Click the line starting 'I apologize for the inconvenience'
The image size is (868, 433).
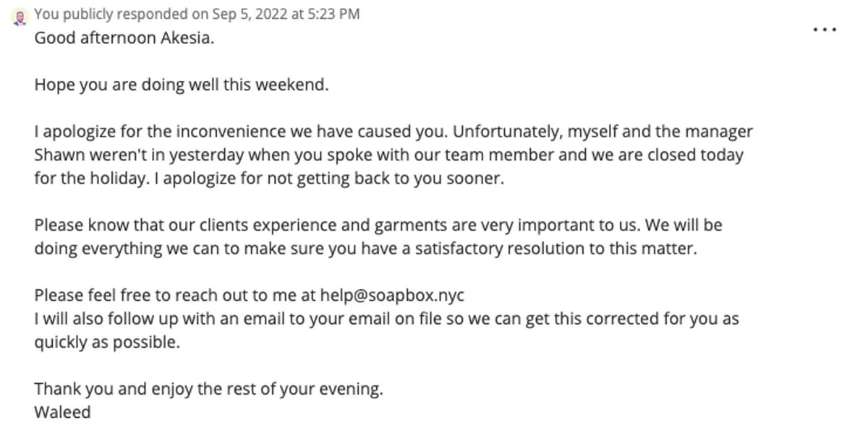(393, 132)
